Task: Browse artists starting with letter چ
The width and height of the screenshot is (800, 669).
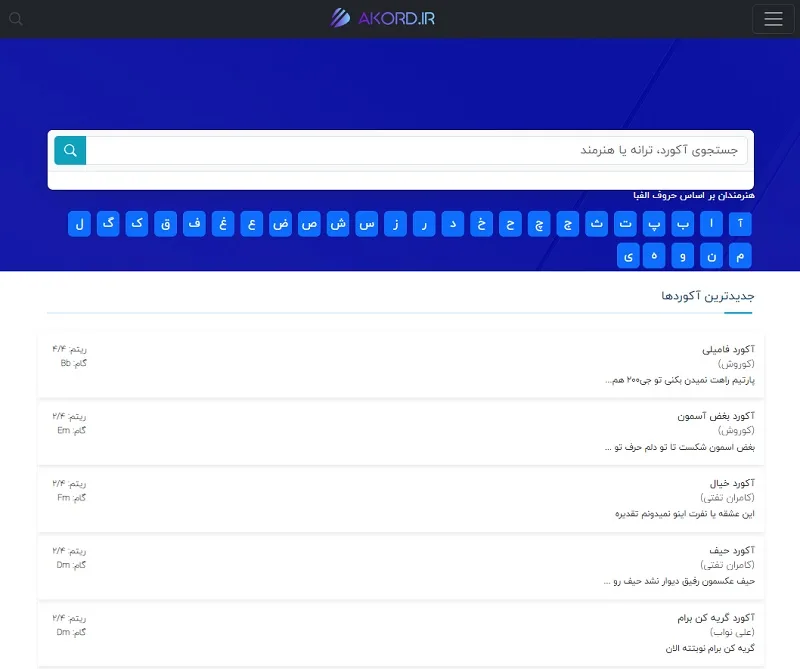Action: [x=539, y=224]
